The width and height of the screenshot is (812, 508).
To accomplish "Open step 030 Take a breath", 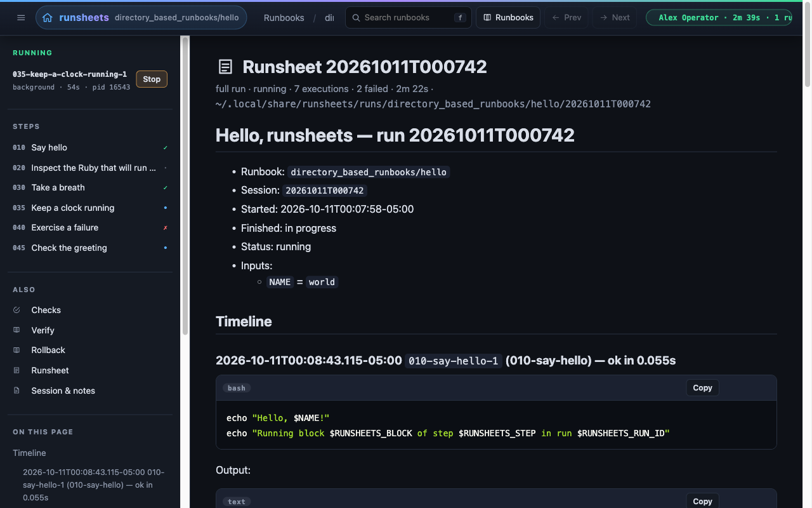I will point(90,187).
